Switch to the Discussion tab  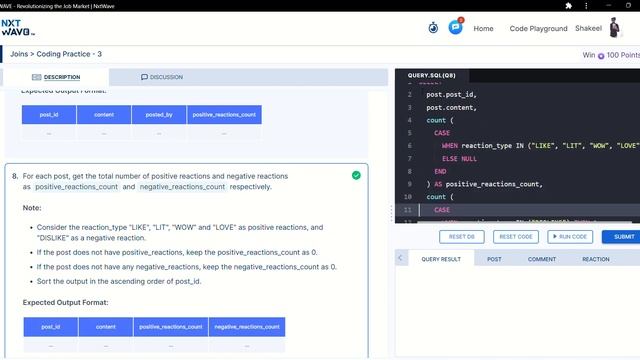click(162, 77)
